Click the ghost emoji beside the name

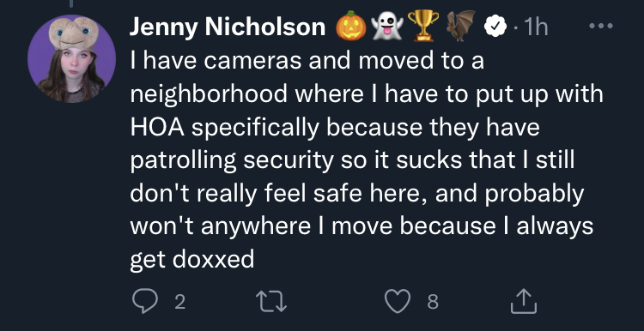tap(386, 26)
